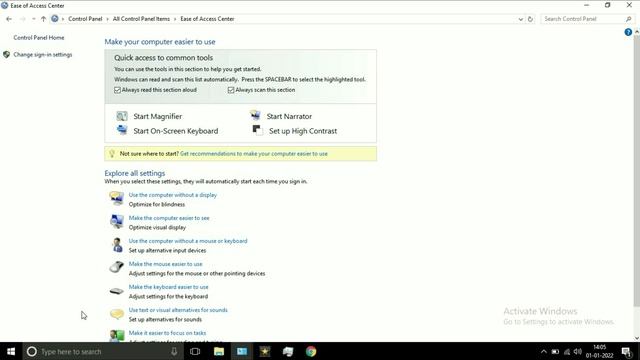Click the keyboard icon beside Make the keyboard easier to use
Viewport: 640px width, 360px height.
(x=117, y=291)
